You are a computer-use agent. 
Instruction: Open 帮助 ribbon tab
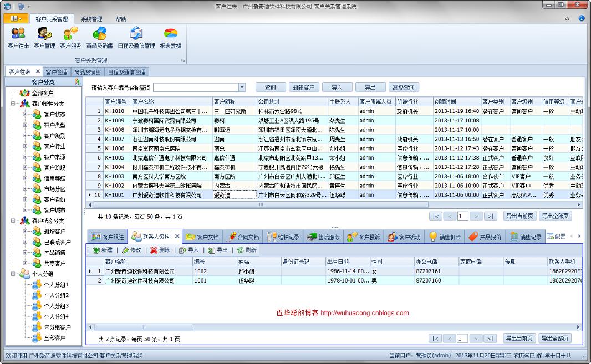click(x=121, y=19)
